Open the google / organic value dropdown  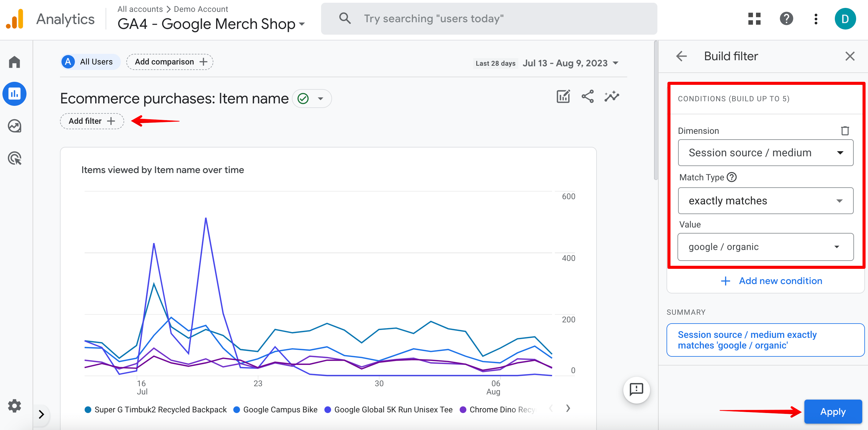[765, 247]
